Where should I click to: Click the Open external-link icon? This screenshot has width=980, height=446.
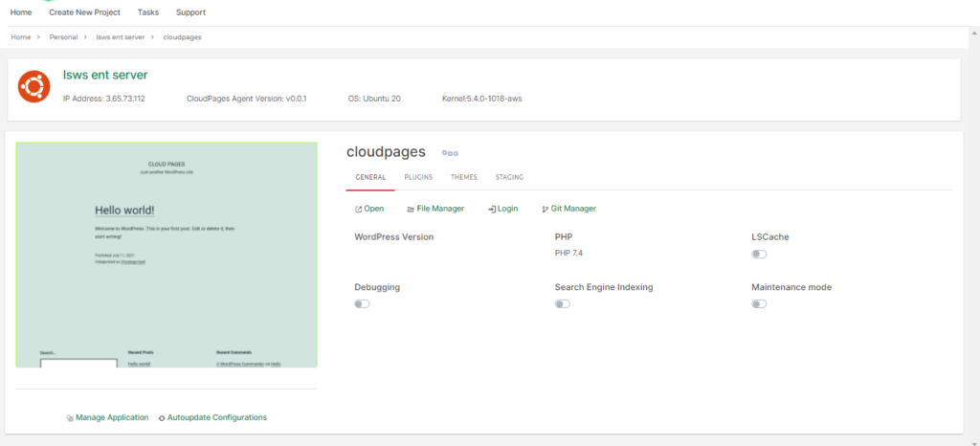(358, 210)
